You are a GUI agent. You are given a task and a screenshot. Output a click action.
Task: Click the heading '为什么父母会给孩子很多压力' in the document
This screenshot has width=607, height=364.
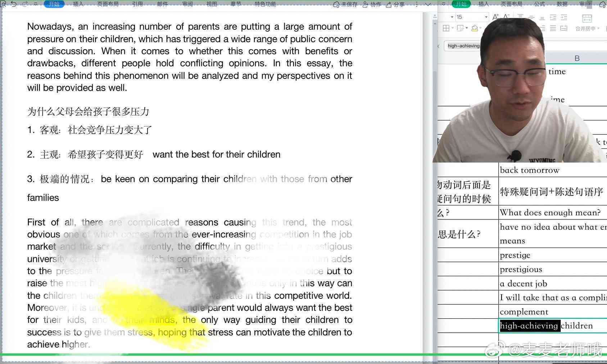(x=88, y=112)
